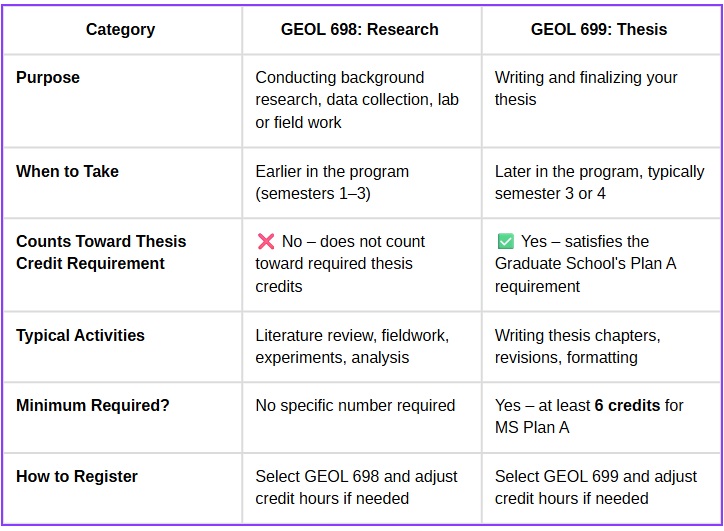Click the Typical Activities row label
Screen dimensions: 724x531
[80, 336]
